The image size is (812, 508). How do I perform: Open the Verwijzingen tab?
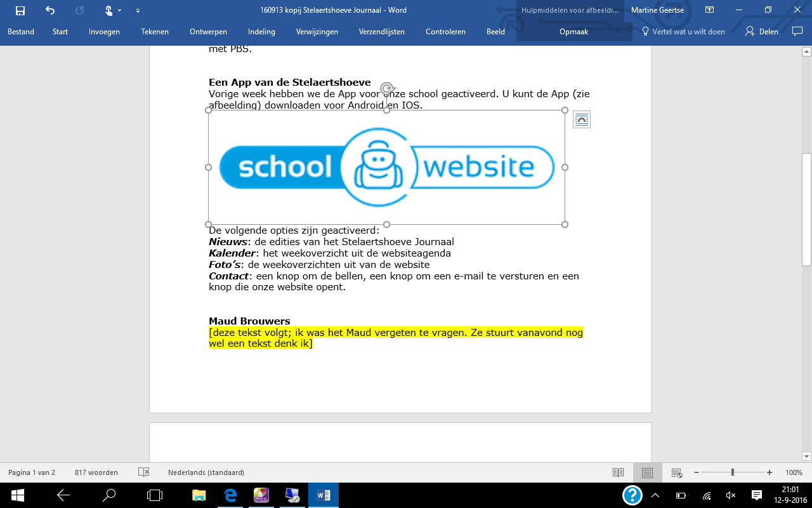(x=317, y=32)
